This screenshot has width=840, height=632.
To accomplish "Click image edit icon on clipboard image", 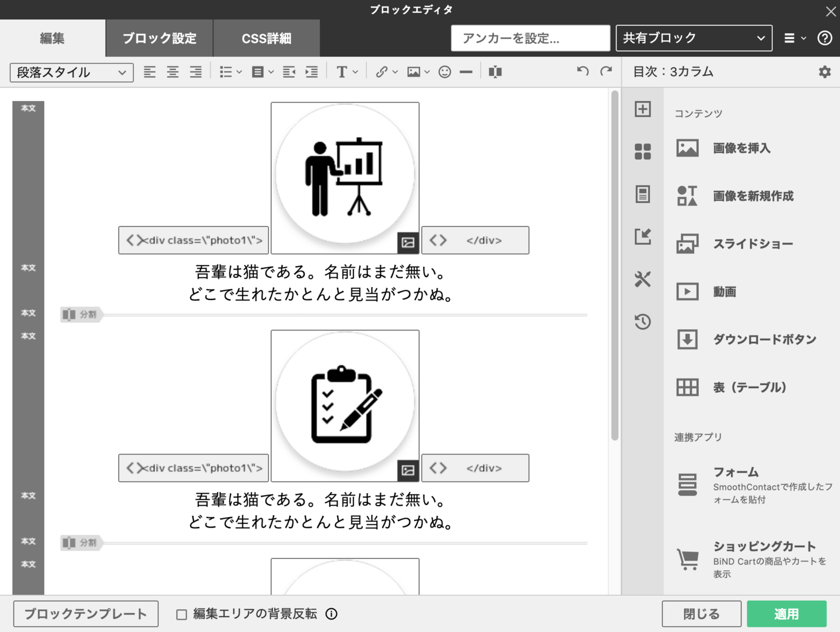I will [408, 470].
